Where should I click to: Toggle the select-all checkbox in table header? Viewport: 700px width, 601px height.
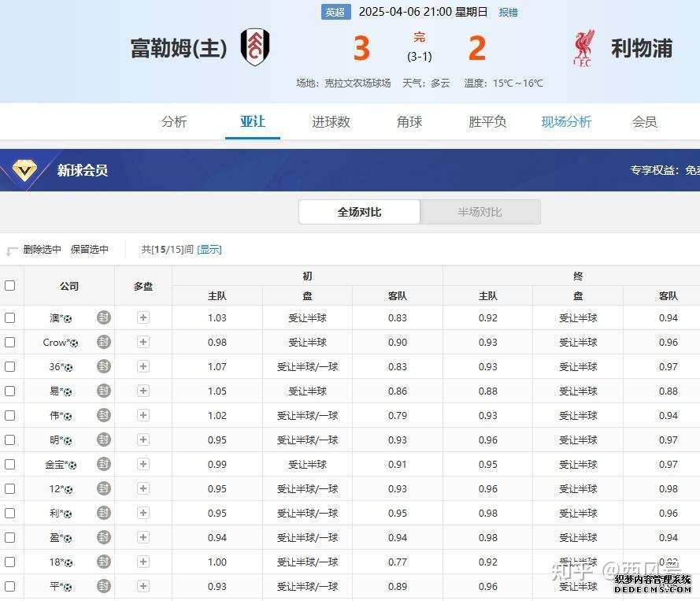click(x=10, y=285)
